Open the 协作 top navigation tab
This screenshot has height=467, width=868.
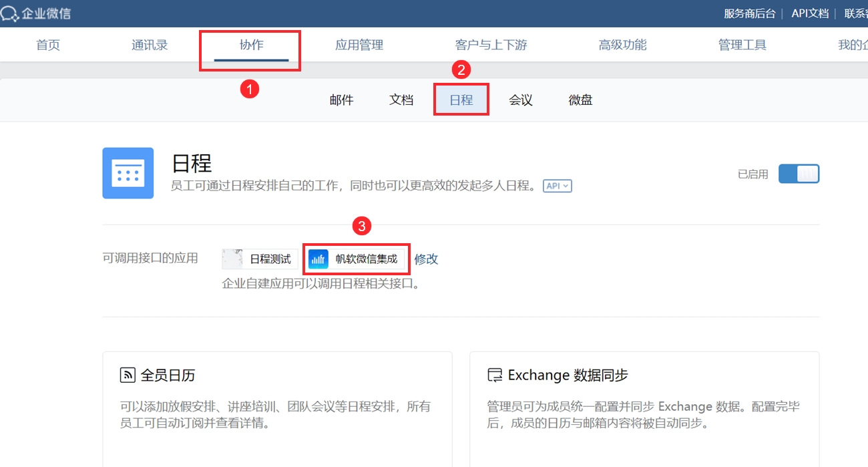[251, 45]
